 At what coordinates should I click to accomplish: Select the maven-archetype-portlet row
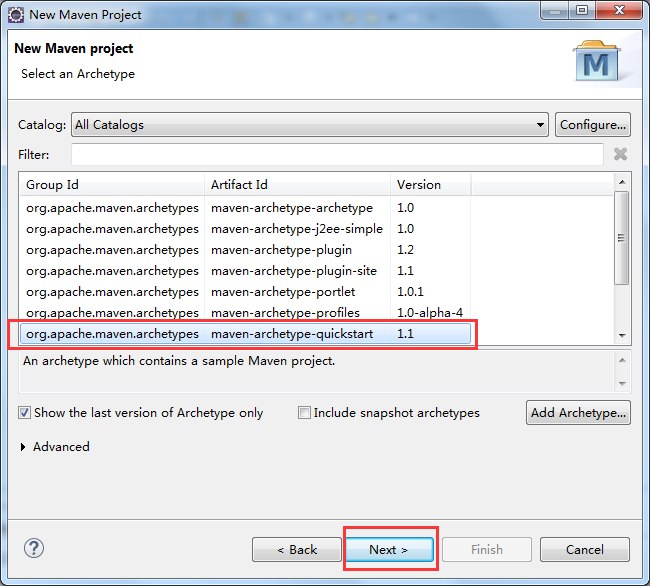245,292
